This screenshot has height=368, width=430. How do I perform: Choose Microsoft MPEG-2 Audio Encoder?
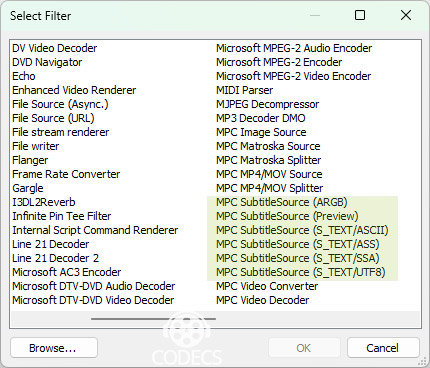(x=294, y=48)
